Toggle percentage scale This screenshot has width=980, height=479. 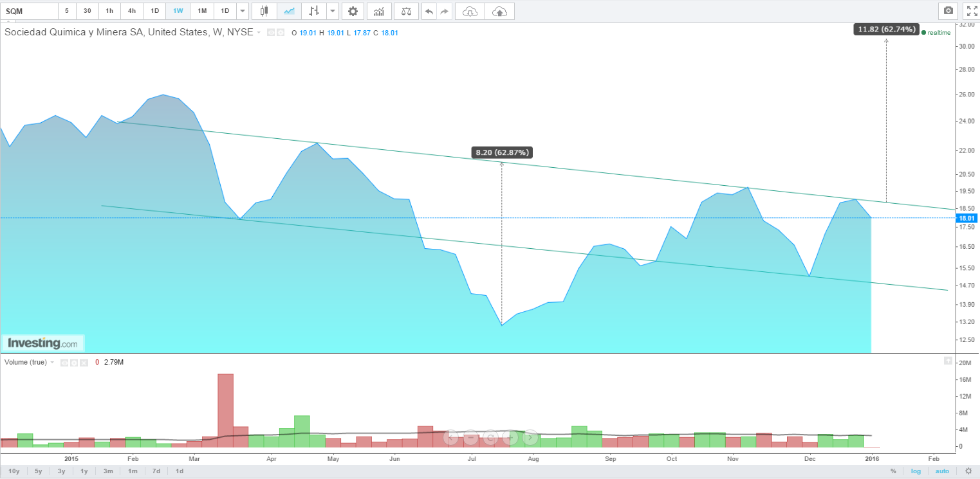pyautogui.click(x=893, y=471)
